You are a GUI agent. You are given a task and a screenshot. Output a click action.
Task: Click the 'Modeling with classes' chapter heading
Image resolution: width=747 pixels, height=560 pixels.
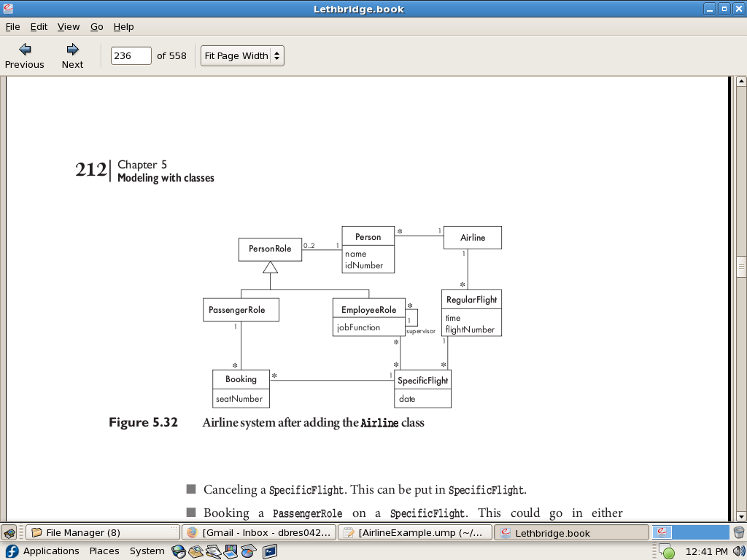(x=166, y=178)
